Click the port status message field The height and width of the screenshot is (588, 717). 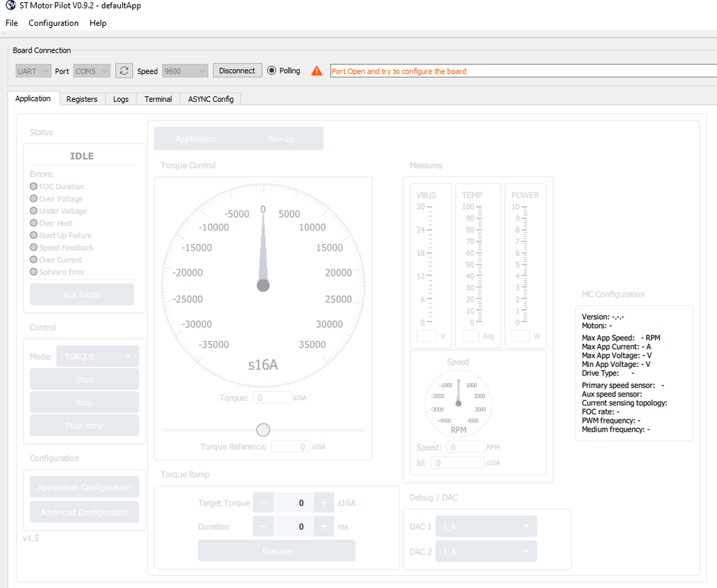[524, 71]
